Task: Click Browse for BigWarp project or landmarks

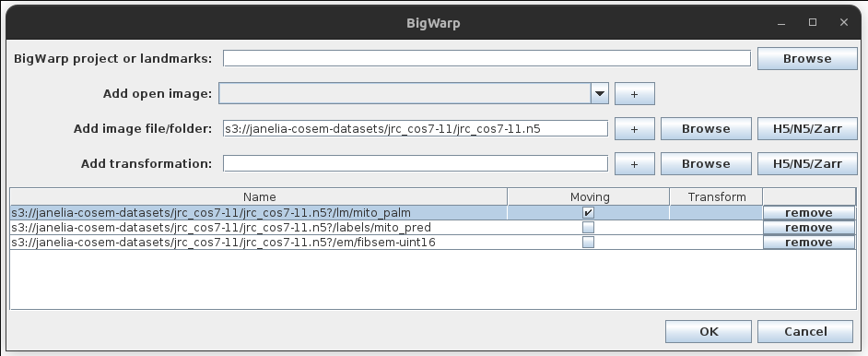Action: pos(807,59)
